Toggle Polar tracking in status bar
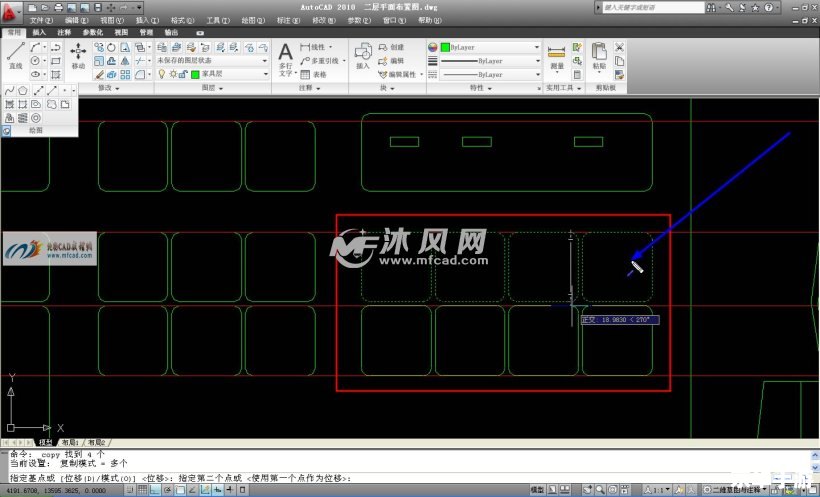 tap(167, 490)
